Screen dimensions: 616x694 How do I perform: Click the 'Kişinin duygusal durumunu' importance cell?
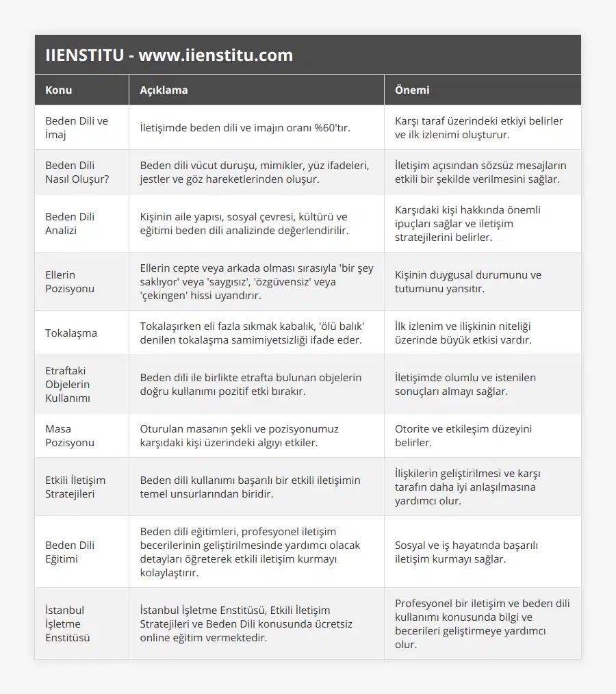pyautogui.click(x=468, y=281)
